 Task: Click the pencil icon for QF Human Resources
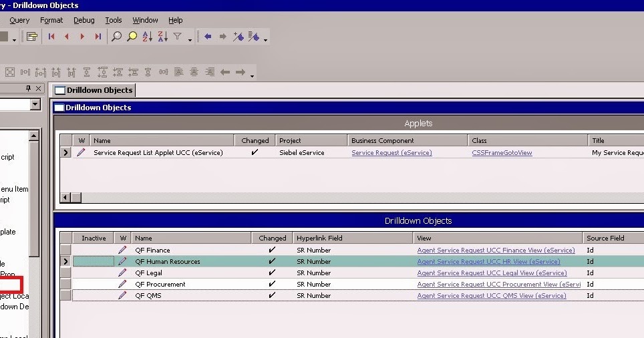[x=122, y=261]
